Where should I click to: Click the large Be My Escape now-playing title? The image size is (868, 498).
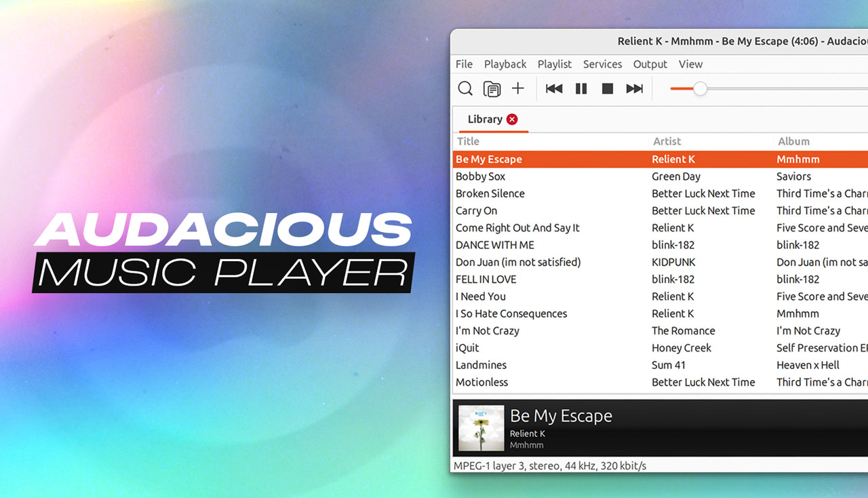pos(561,416)
